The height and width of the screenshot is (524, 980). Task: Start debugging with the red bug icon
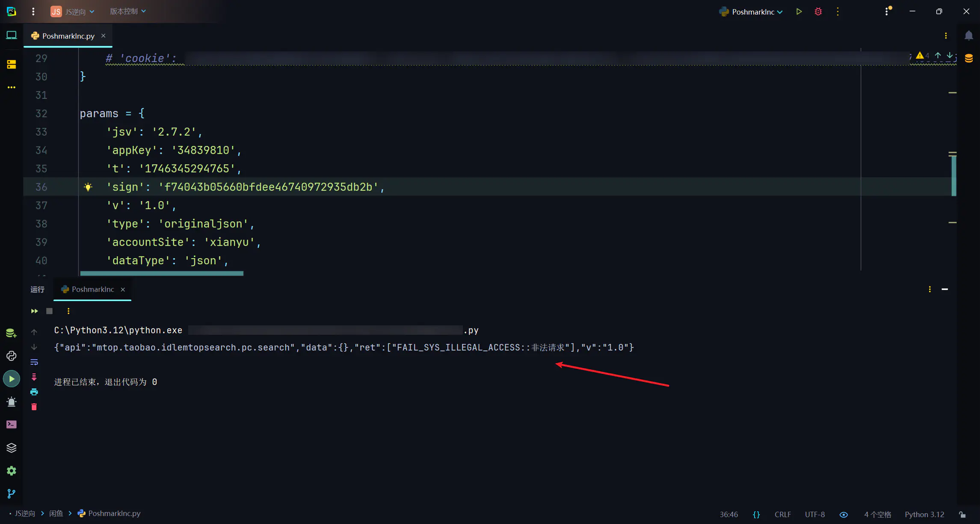[x=818, y=12]
